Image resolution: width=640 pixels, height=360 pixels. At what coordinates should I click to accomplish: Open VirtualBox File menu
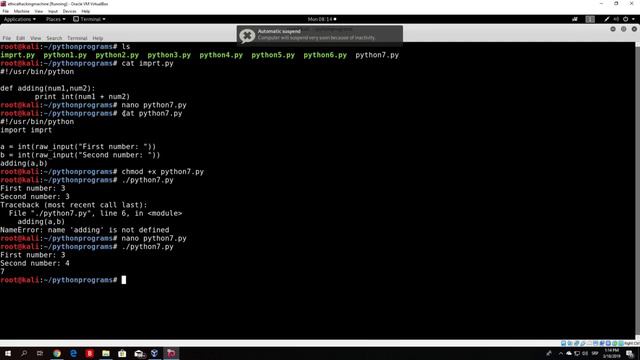click(5, 11)
